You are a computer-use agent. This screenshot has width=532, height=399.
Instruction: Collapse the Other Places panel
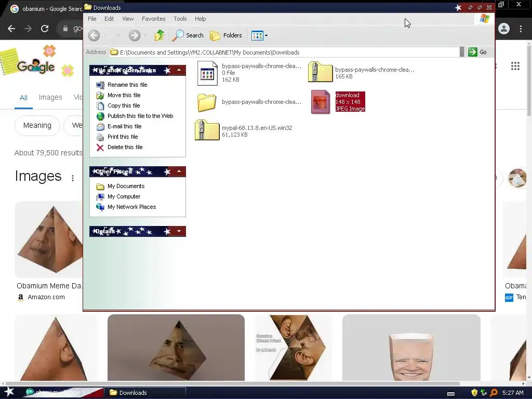[x=179, y=171]
